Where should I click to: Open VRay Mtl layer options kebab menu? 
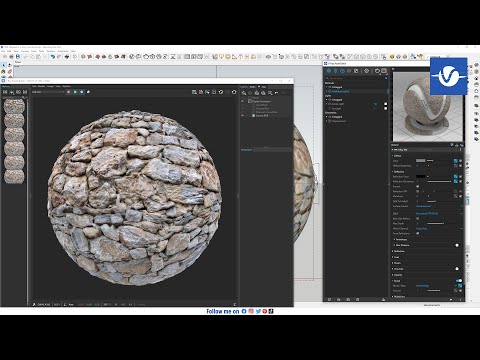pyautogui.click(x=461, y=150)
